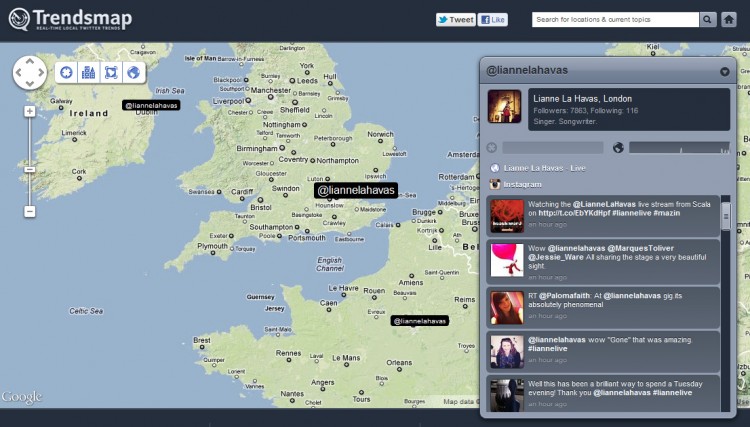Viewport: 750px width, 427px height.
Task: Zoom out with the minus button
Action: 30,211
